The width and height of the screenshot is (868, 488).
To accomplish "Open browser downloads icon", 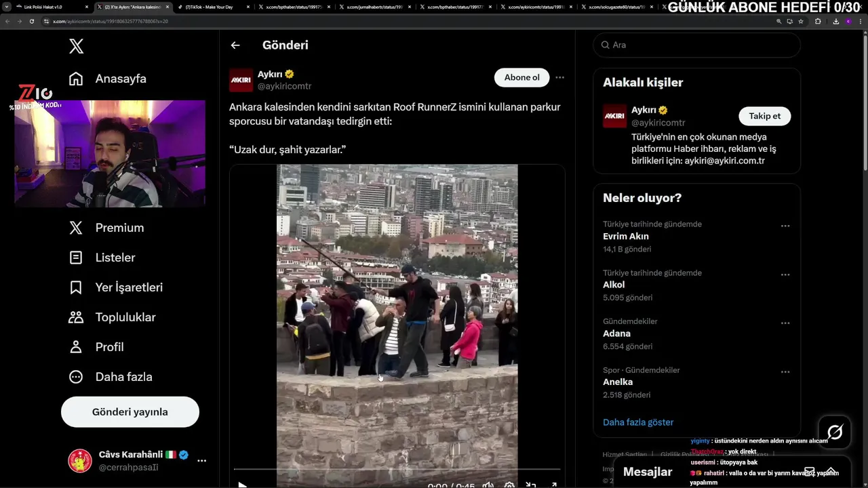I will tap(835, 21).
